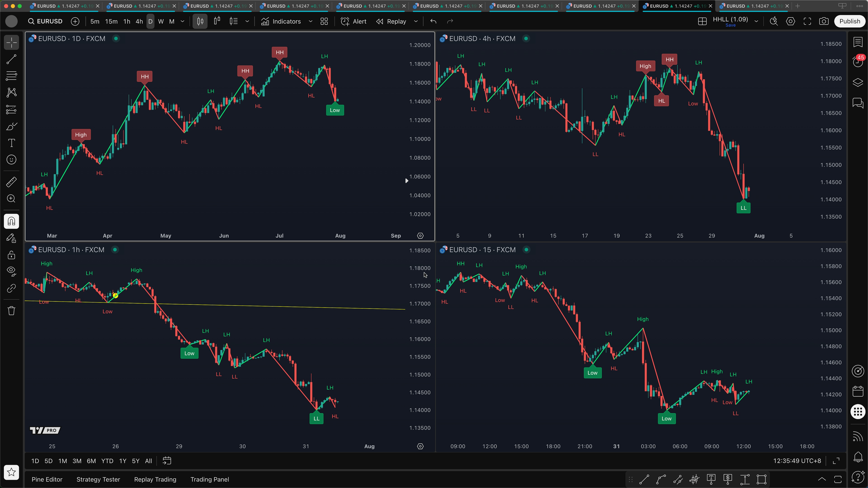
Task: Collapse bottom panel with up chevron
Action: [822, 479]
